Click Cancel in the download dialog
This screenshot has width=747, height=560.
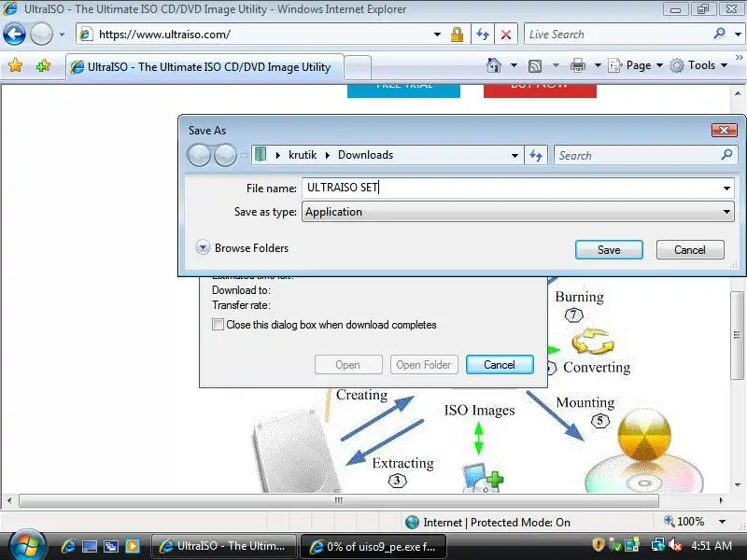click(x=500, y=364)
